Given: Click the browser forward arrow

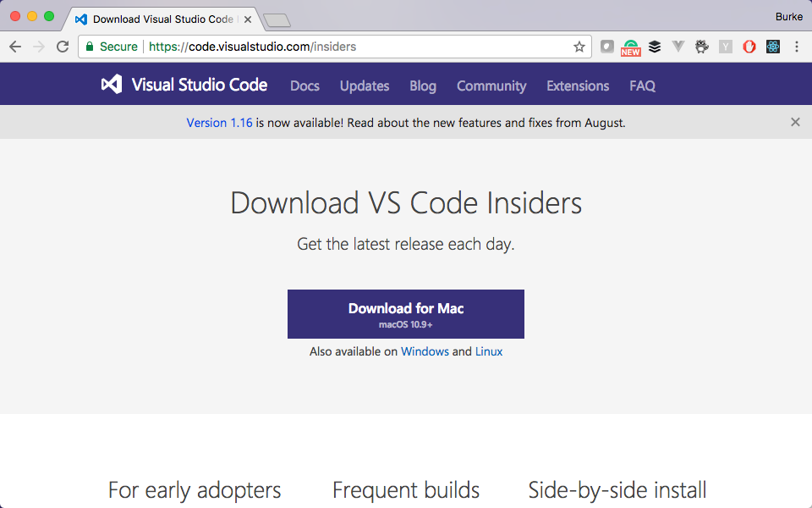Looking at the screenshot, I should coord(39,47).
